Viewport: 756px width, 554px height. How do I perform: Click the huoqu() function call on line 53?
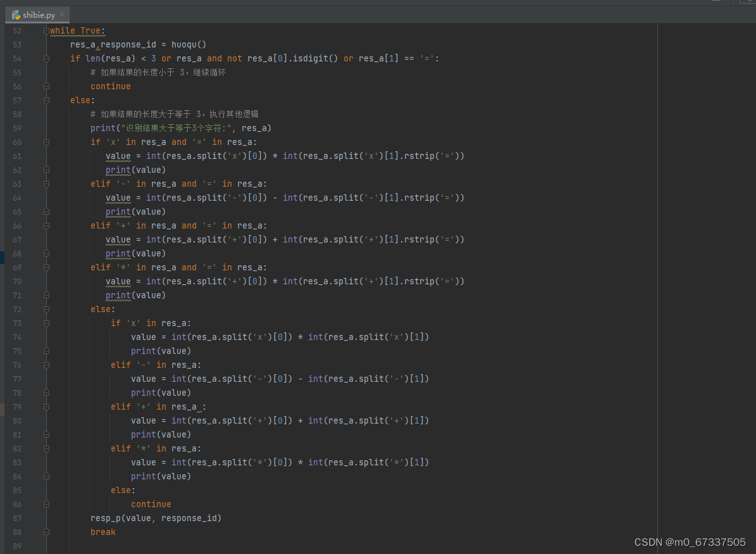189,44
